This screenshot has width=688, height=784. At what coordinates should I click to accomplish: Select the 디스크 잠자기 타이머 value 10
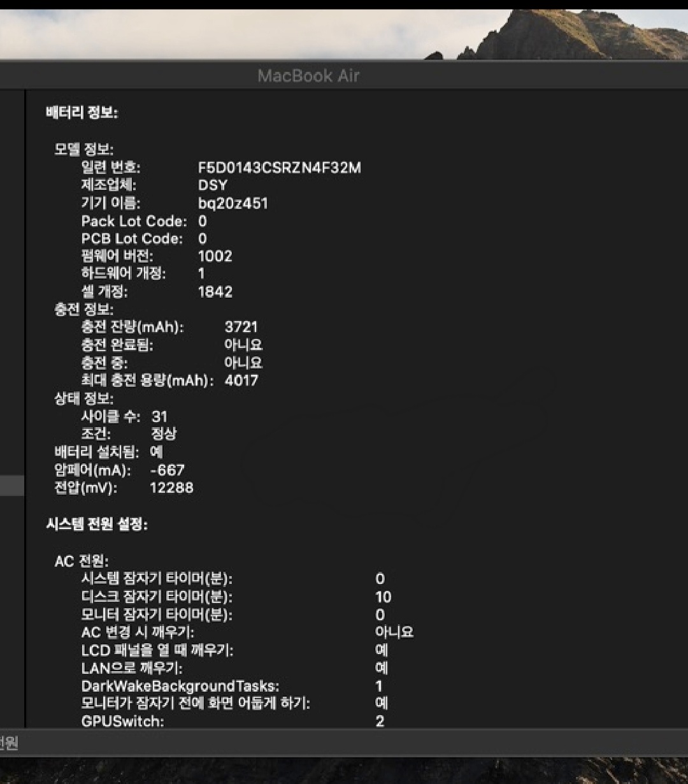tap(383, 597)
